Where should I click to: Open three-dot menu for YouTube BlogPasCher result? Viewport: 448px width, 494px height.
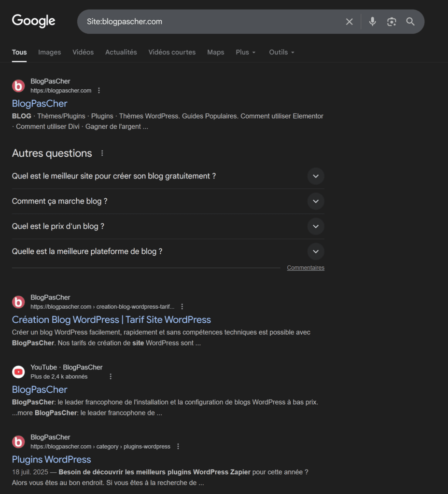tap(111, 377)
